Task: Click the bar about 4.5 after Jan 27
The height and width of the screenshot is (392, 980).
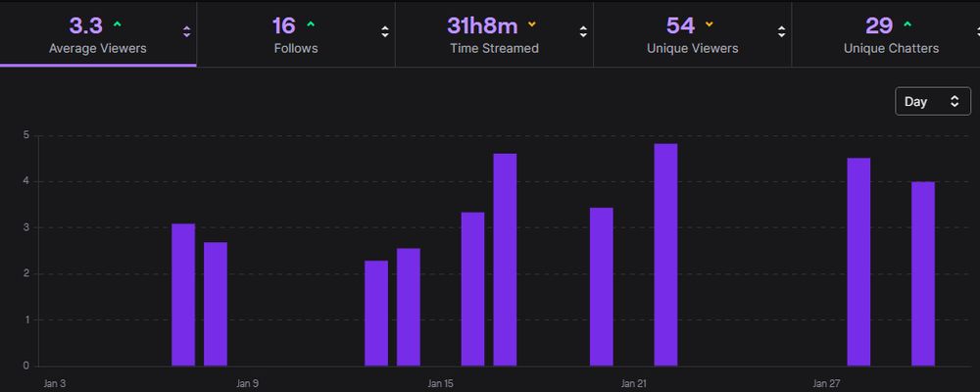Action: (x=858, y=262)
